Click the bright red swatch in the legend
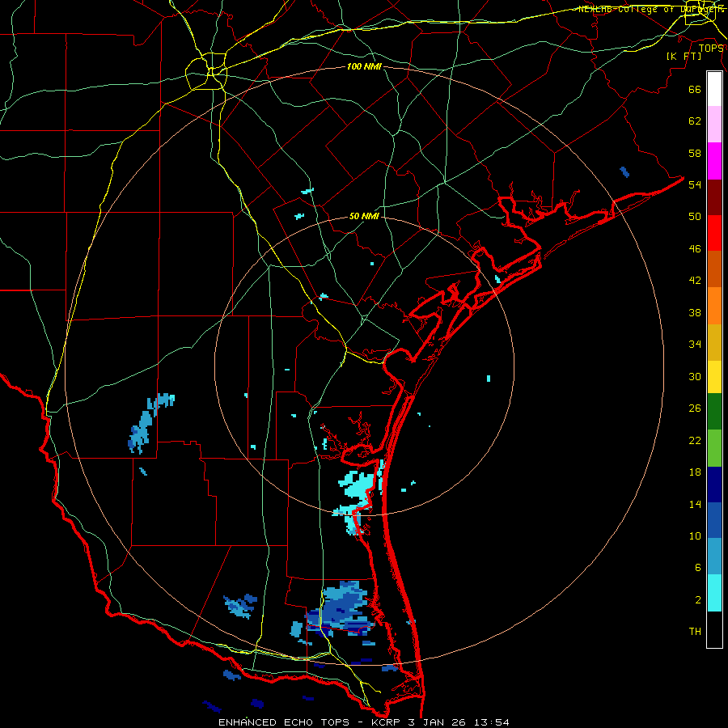Screen dimensions: 728x728 pyautogui.click(x=714, y=233)
